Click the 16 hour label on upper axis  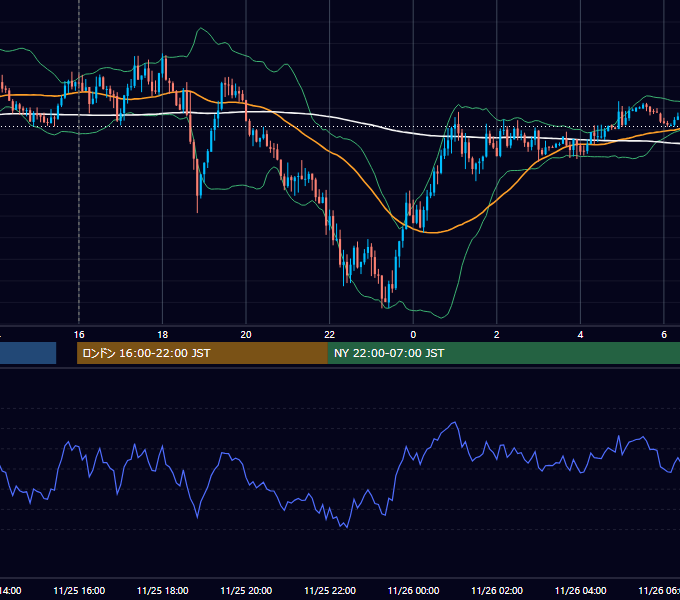tap(79, 334)
